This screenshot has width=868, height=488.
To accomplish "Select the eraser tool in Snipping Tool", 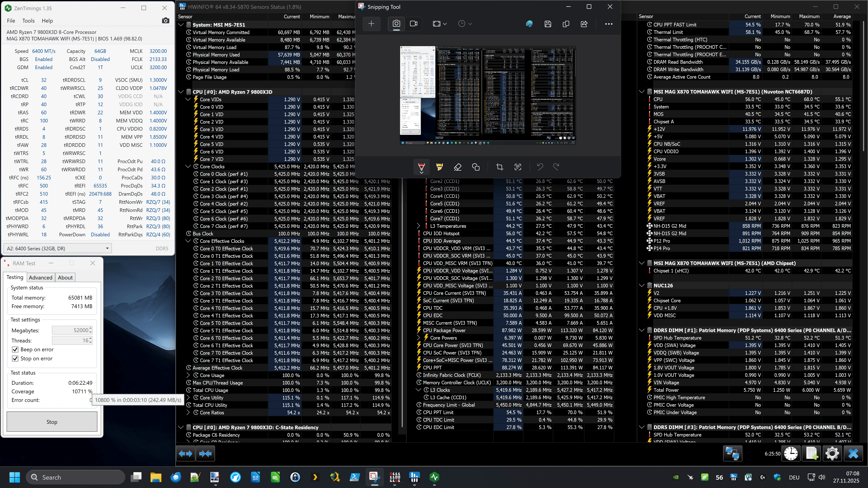I will coord(457,167).
